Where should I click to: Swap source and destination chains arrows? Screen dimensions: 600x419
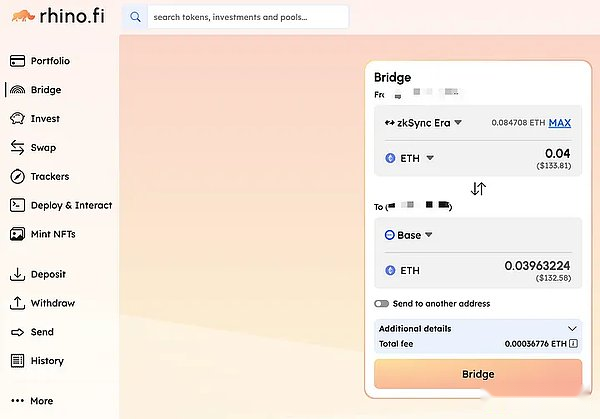tap(478, 189)
